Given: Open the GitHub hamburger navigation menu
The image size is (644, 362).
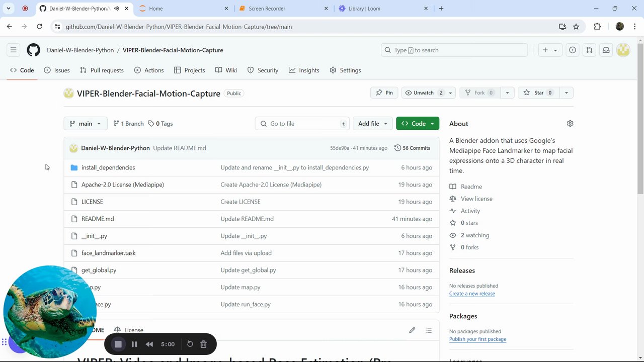Looking at the screenshot, I should [x=14, y=50].
